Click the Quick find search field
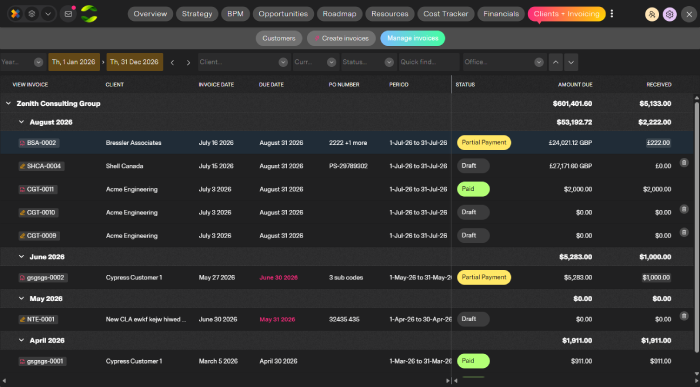The width and height of the screenshot is (700, 387). (429, 62)
